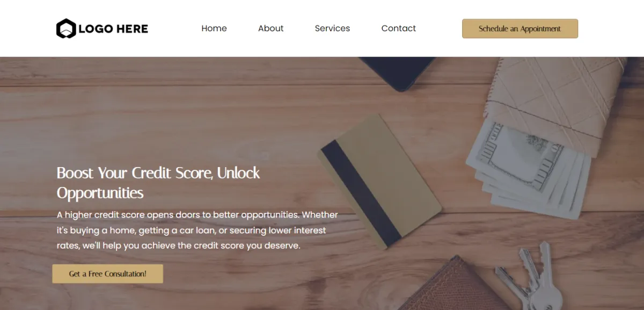This screenshot has height=310, width=644.
Task: Click Get a Free Consultation button
Action: click(107, 273)
